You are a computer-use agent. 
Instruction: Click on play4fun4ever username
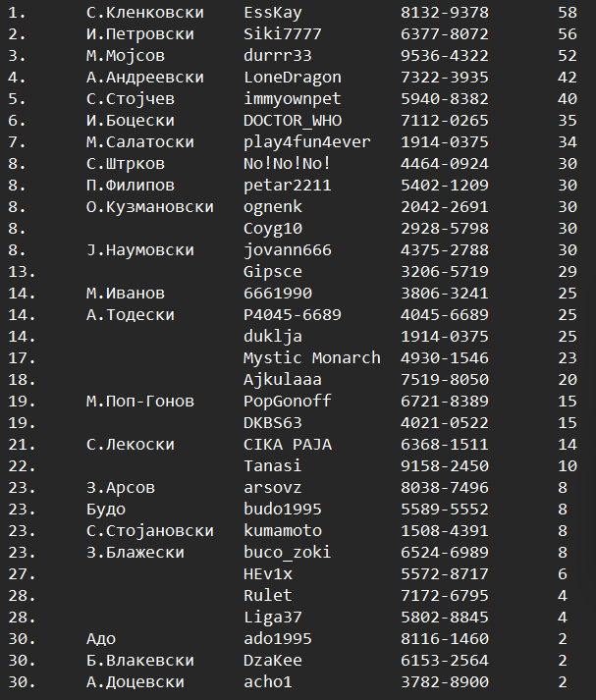coord(306,142)
